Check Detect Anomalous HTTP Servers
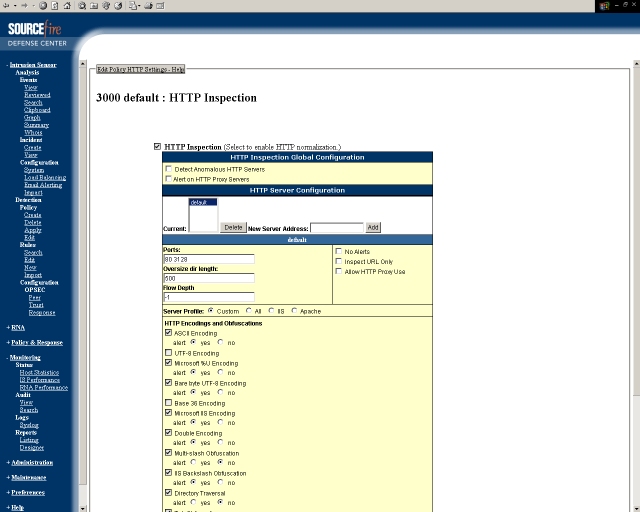The height and width of the screenshot is (512, 640). click(168, 168)
